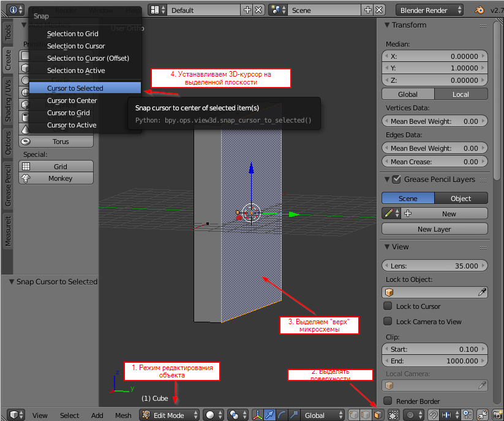Screen dimensions: 504x421
Task: Enable the Lock to Cursor checkbox
Action: coord(389,306)
